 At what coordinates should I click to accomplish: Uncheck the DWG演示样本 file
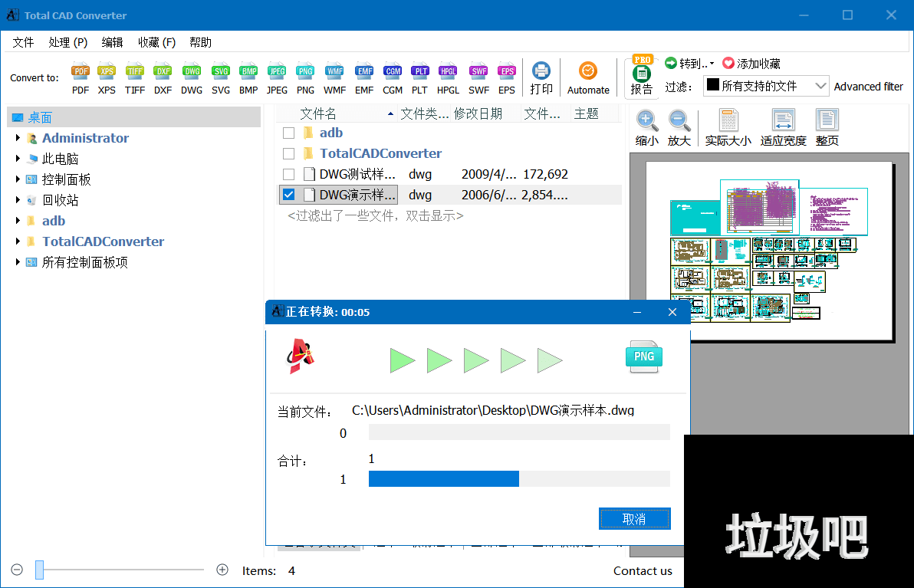289,194
